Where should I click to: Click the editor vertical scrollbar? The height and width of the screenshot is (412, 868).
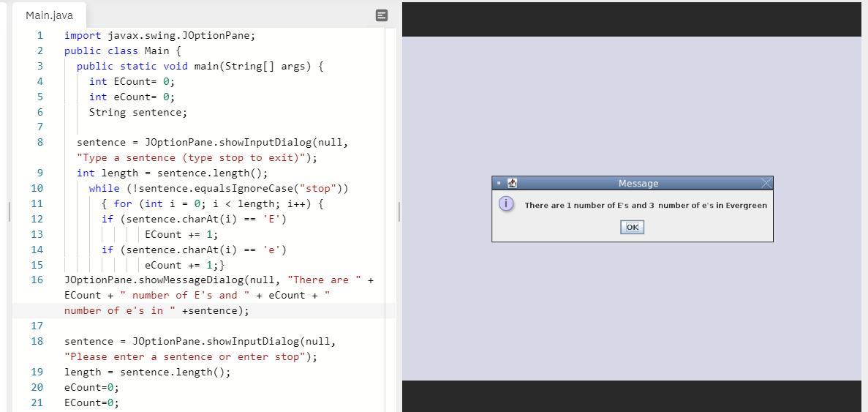pos(390,220)
